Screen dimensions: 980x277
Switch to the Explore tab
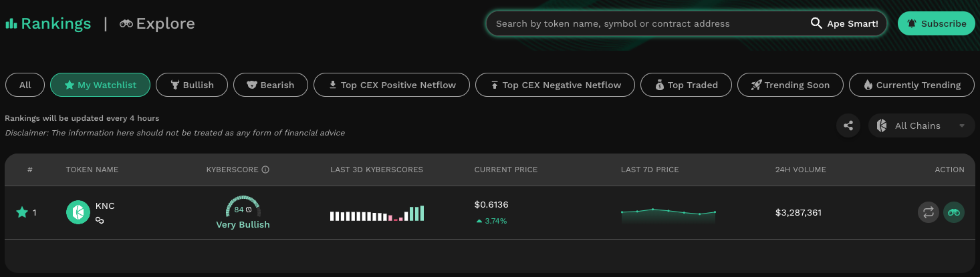point(157,24)
